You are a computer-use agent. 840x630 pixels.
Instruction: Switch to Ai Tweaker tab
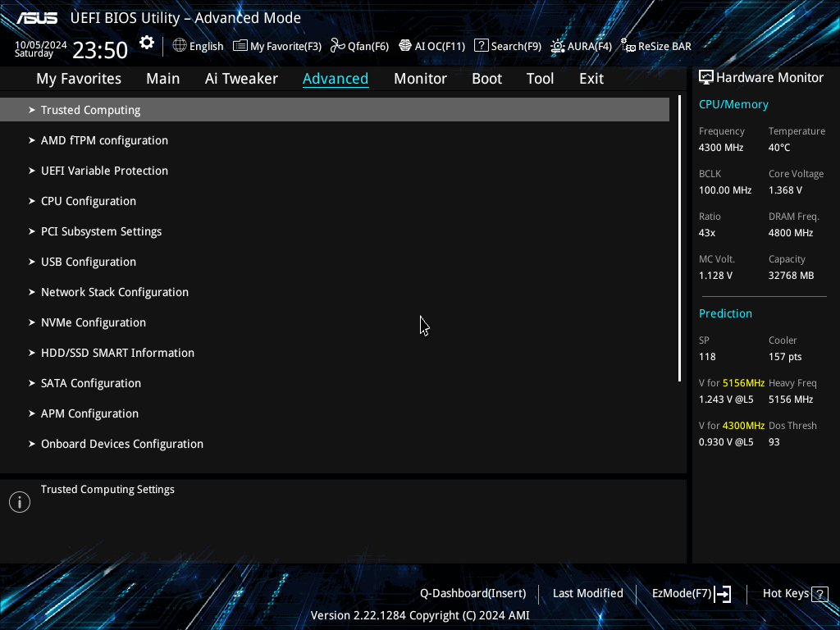(241, 79)
